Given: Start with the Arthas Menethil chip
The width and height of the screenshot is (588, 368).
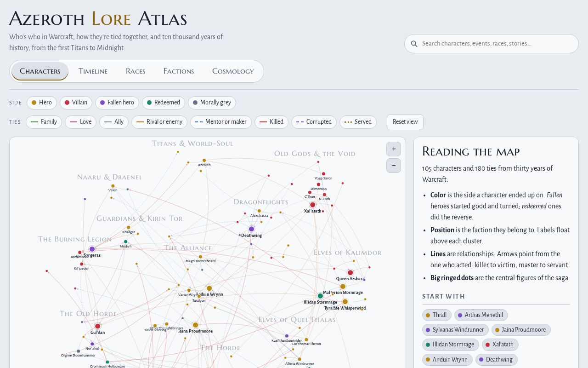Looking at the screenshot, I should (x=481, y=315).
